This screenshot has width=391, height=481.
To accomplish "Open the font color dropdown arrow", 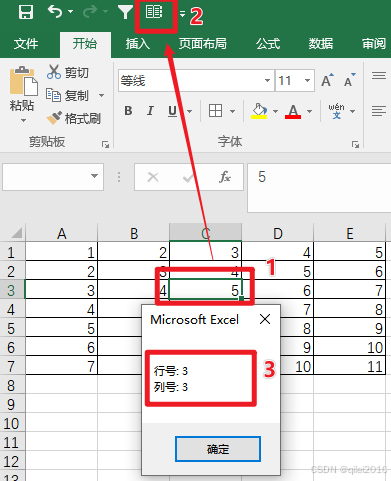I will (x=309, y=111).
